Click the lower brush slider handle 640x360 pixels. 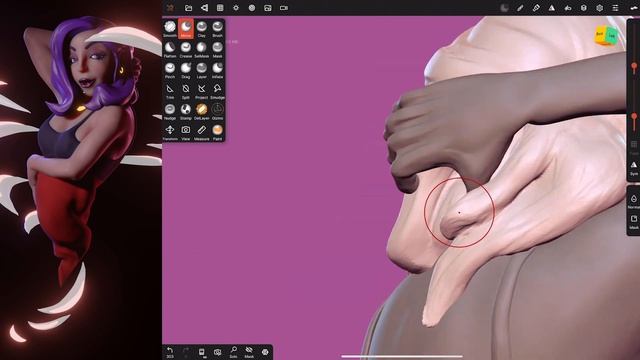pos(634,117)
